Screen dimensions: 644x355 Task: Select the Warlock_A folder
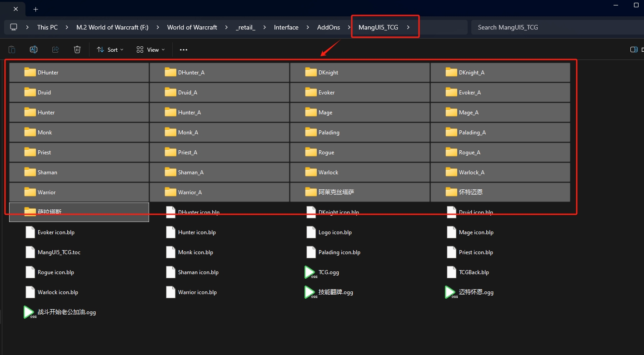pos(500,172)
